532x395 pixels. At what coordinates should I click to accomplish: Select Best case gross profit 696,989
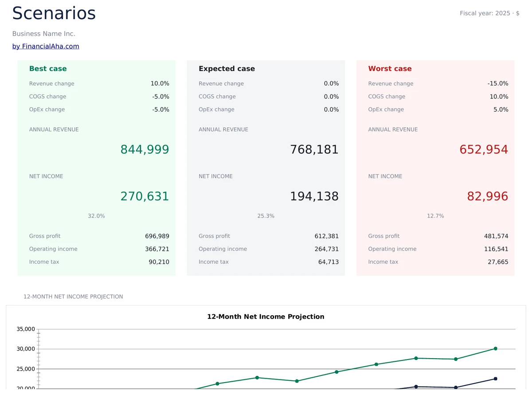[x=157, y=236]
